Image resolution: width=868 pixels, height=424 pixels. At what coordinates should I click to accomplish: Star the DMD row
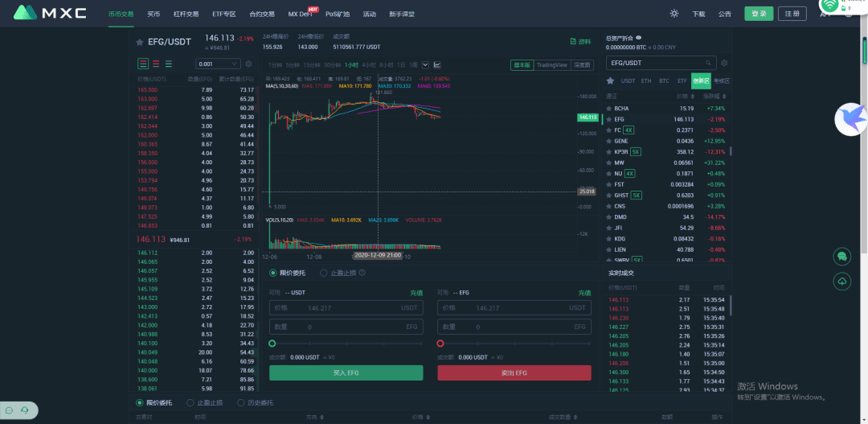click(x=609, y=216)
